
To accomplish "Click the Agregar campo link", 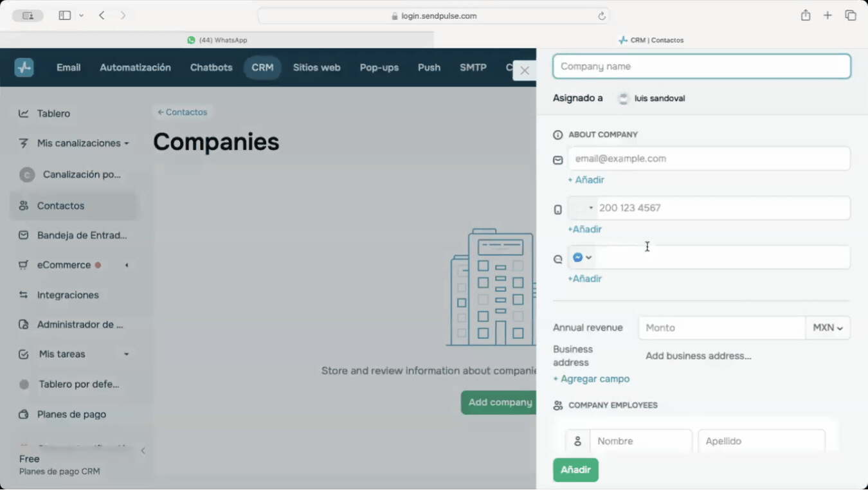I will tap(592, 379).
